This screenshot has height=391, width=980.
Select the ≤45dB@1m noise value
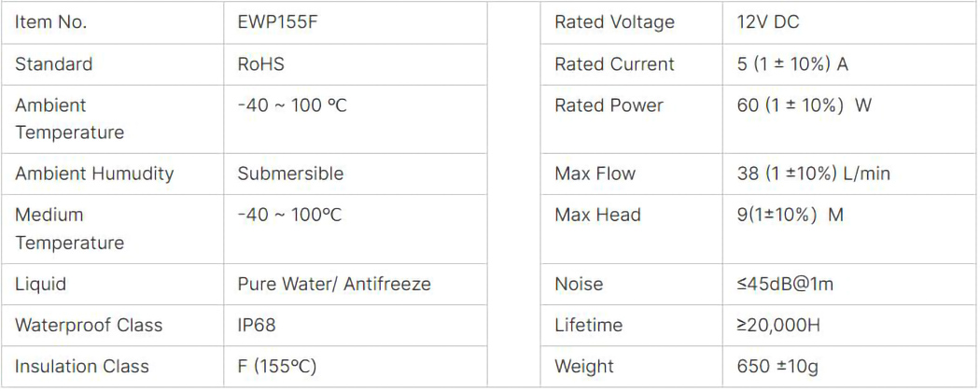pyautogui.click(x=785, y=284)
